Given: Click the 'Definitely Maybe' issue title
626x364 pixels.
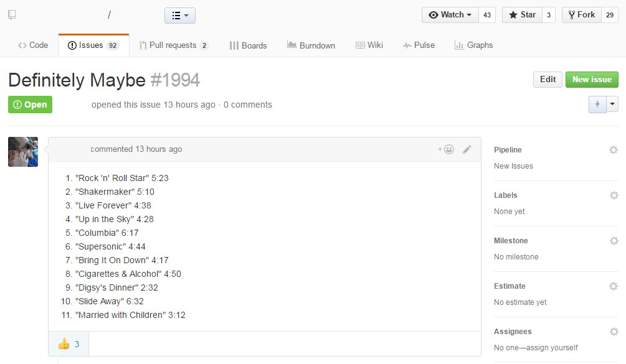Looking at the screenshot, I should coord(77,80).
